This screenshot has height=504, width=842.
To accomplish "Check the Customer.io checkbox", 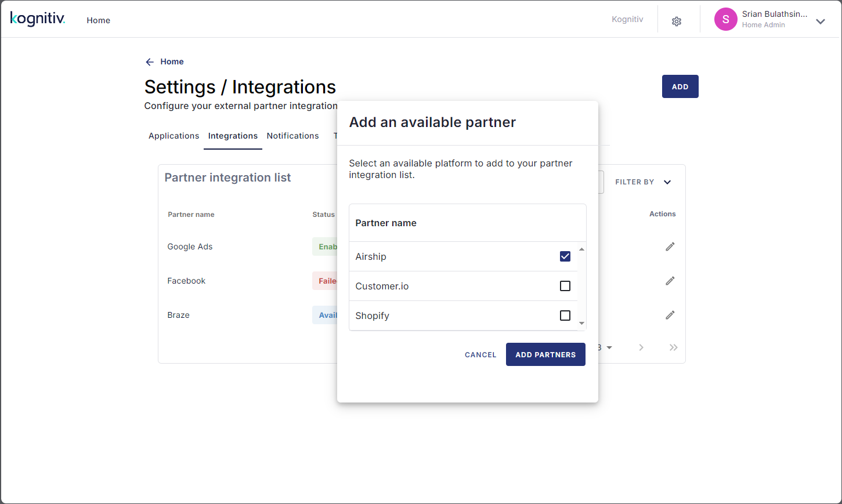I will tap(565, 286).
